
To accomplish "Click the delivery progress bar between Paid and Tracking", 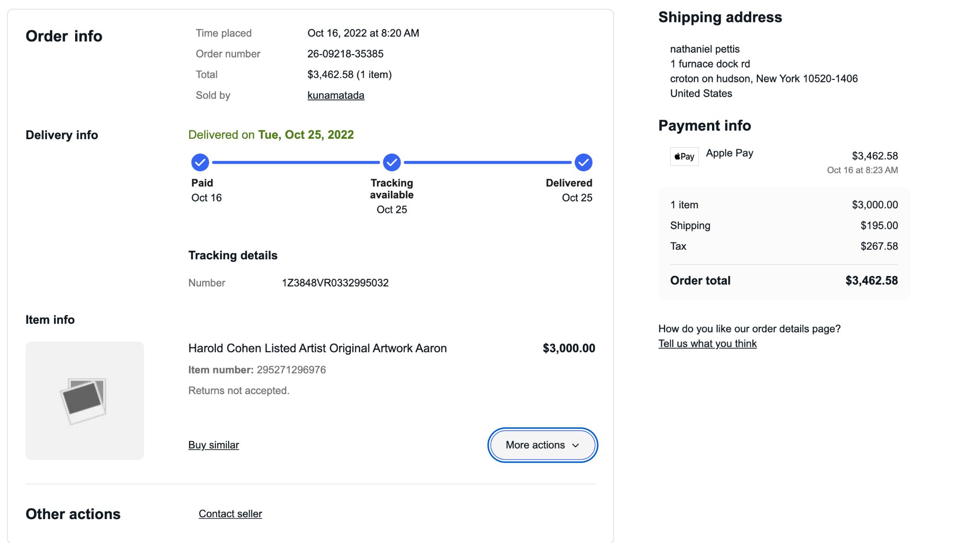I will [296, 163].
